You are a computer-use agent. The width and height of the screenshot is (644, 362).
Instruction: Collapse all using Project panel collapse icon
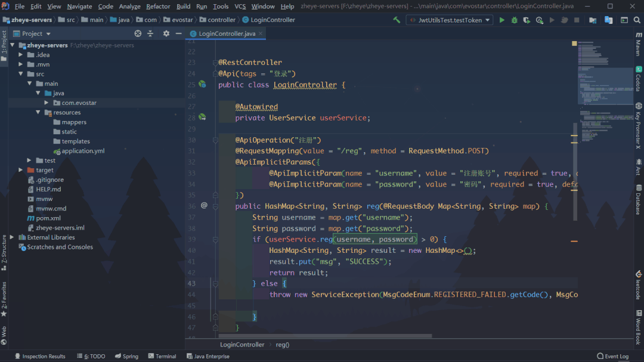(x=150, y=33)
